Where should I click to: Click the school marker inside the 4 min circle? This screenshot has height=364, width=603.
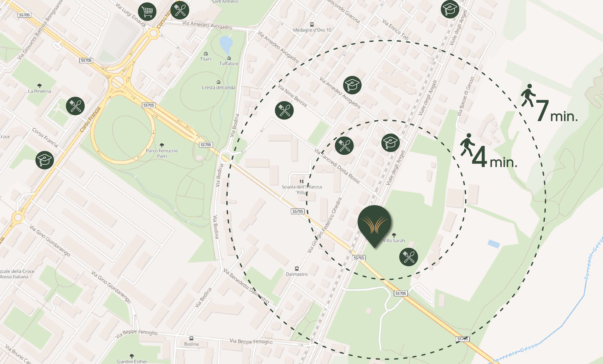390,143
